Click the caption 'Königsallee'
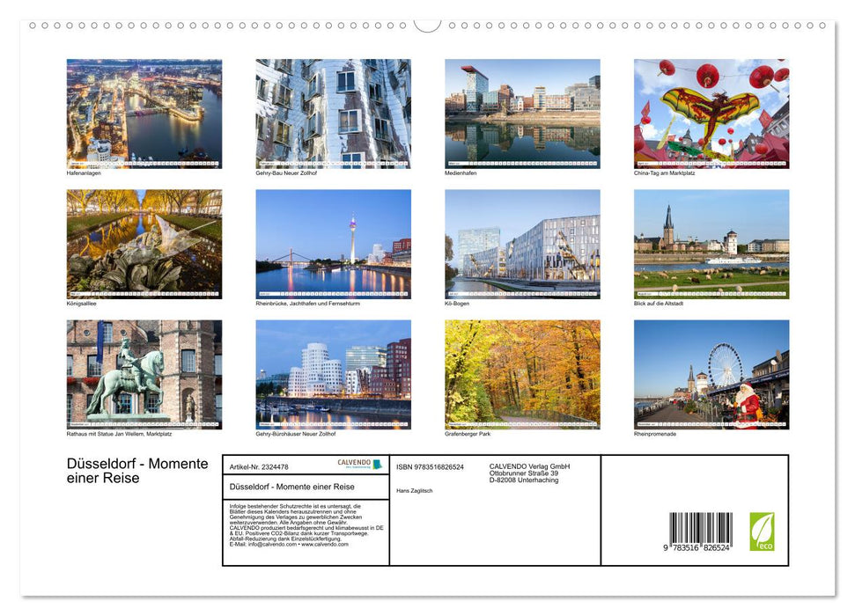The height and width of the screenshot is (616, 855). tap(82, 304)
